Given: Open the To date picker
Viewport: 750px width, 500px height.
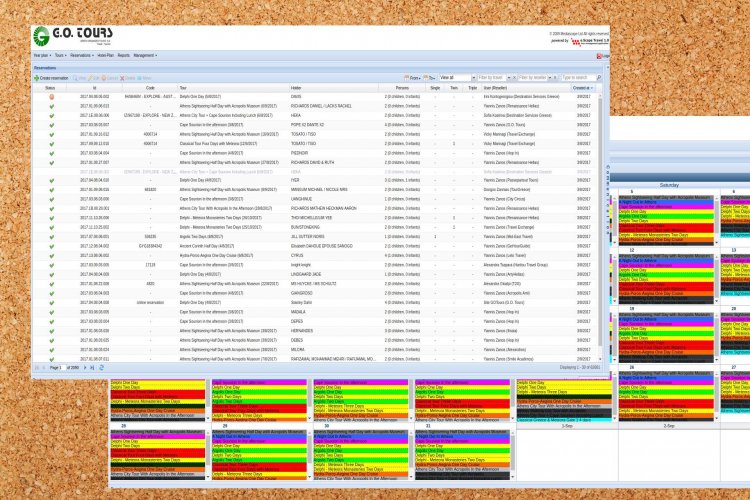Looking at the screenshot, I should click(429, 78).
